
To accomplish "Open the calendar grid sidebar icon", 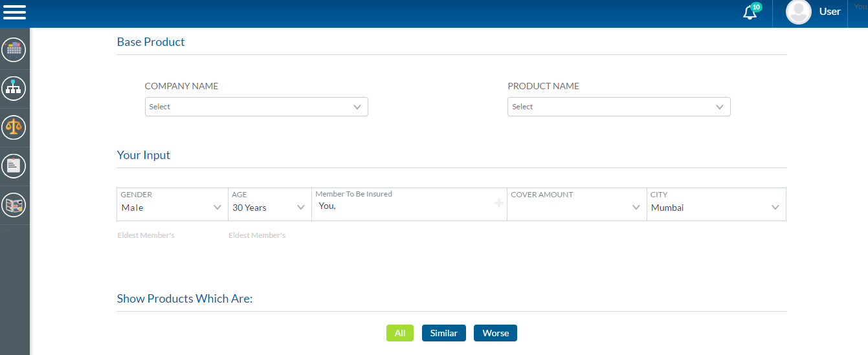I will coord(14,49).
